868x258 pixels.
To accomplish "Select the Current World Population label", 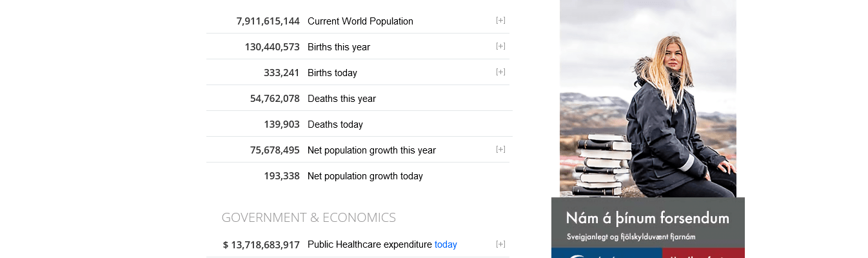I will 360,21.
